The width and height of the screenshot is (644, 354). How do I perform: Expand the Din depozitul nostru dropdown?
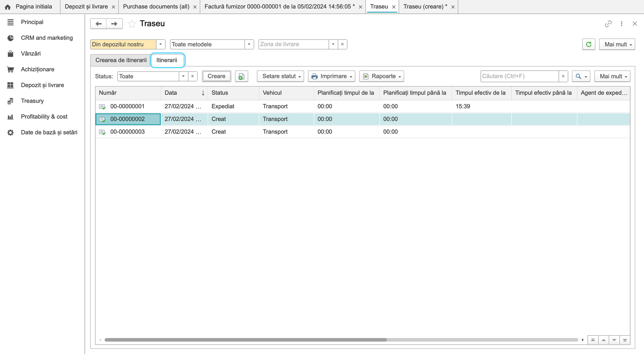161,44
